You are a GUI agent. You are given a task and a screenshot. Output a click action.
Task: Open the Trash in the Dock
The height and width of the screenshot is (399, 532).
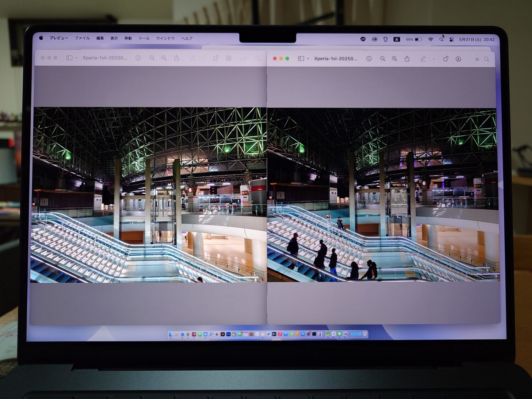click(365, 334)
